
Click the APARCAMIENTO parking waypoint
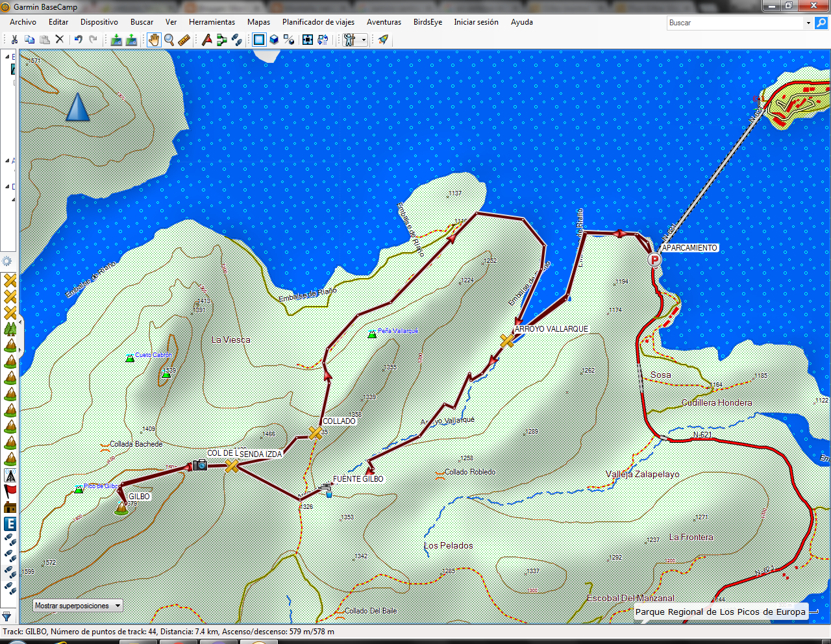[654, 260]
